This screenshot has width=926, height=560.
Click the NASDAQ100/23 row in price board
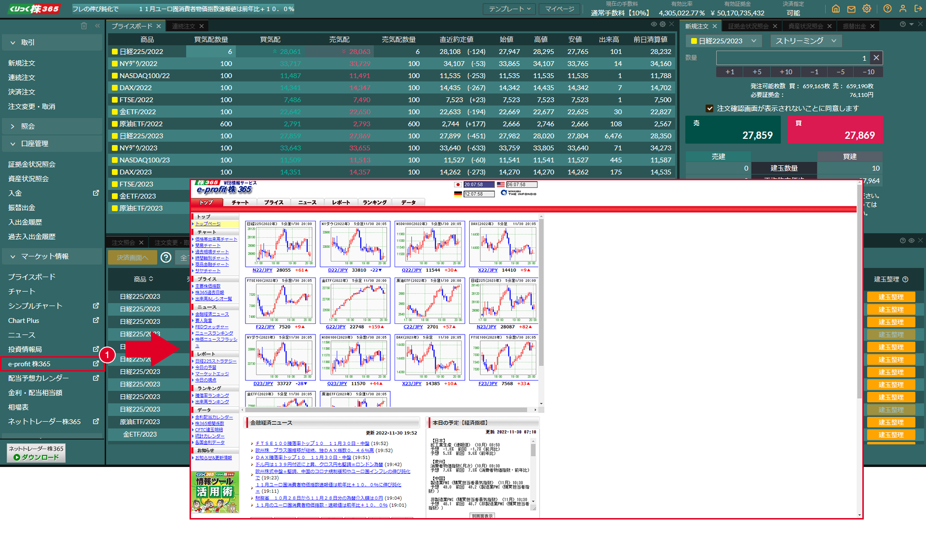[x=391, y=160]
